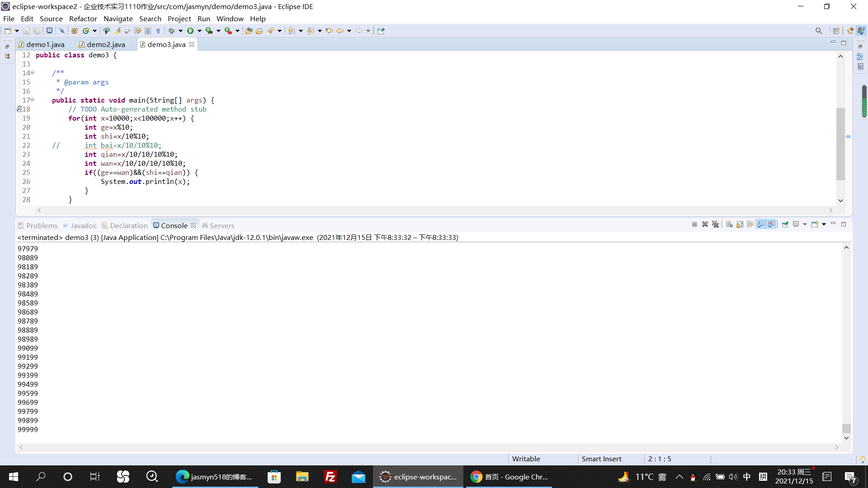Click the console vertical scrollbar thumb
The image size is (868, 488).
pyautogui.click(x=846, y=428)
